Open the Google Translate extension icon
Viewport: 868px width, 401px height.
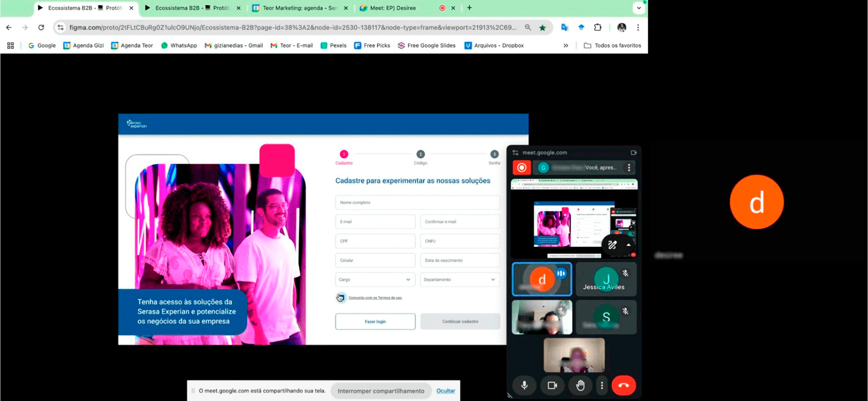(564, 27)
